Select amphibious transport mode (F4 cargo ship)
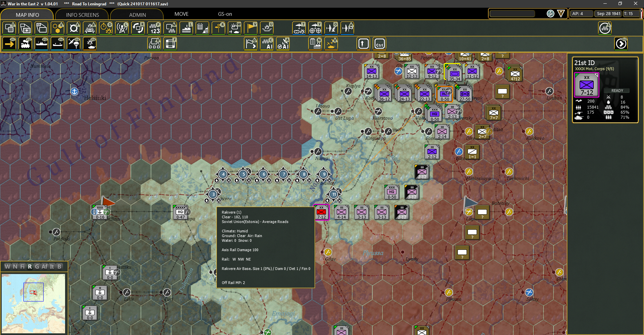The height and width of the screenshot is (335, 644). (x=57, y=44)
